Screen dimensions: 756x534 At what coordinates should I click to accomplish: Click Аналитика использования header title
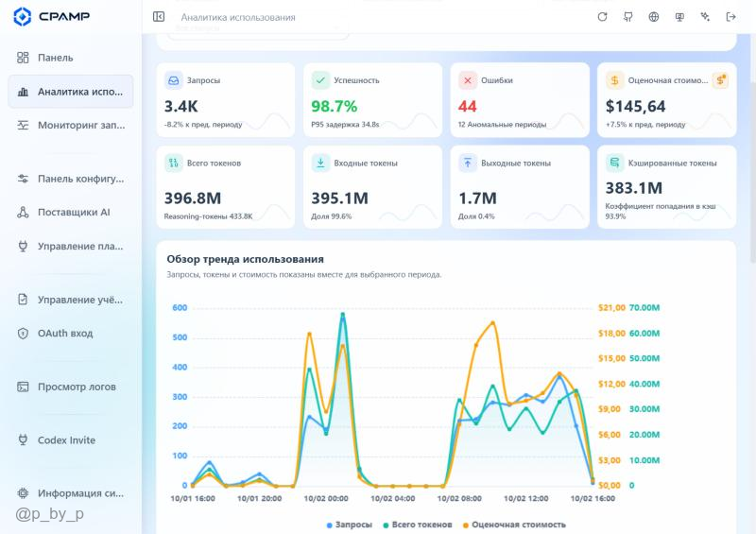tap(238, 17)
